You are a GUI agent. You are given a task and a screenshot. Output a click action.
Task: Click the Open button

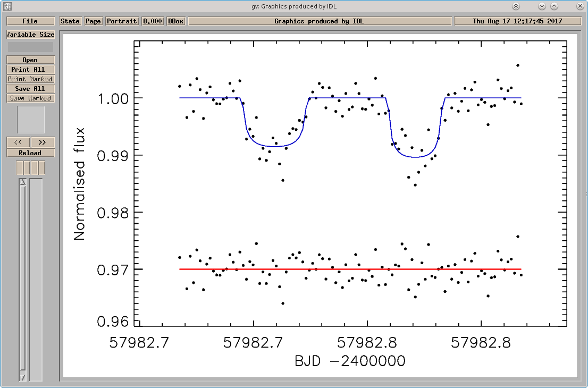[30, 60]
